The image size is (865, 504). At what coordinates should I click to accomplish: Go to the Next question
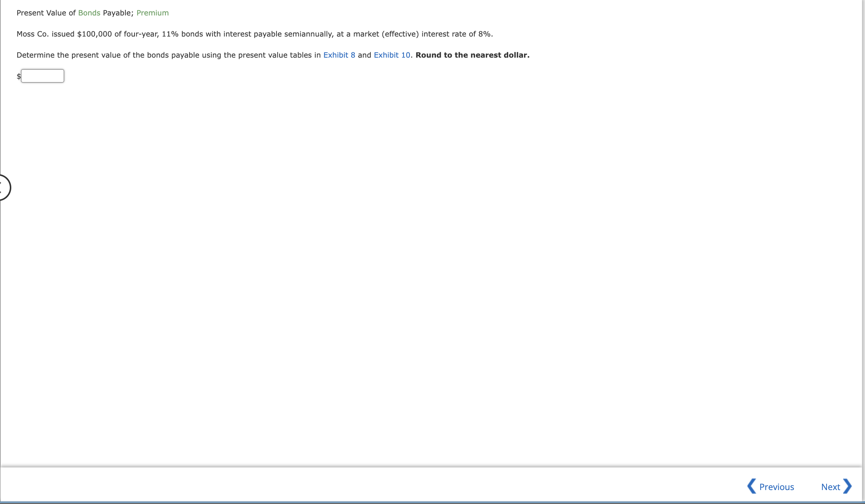click(830, 487)
